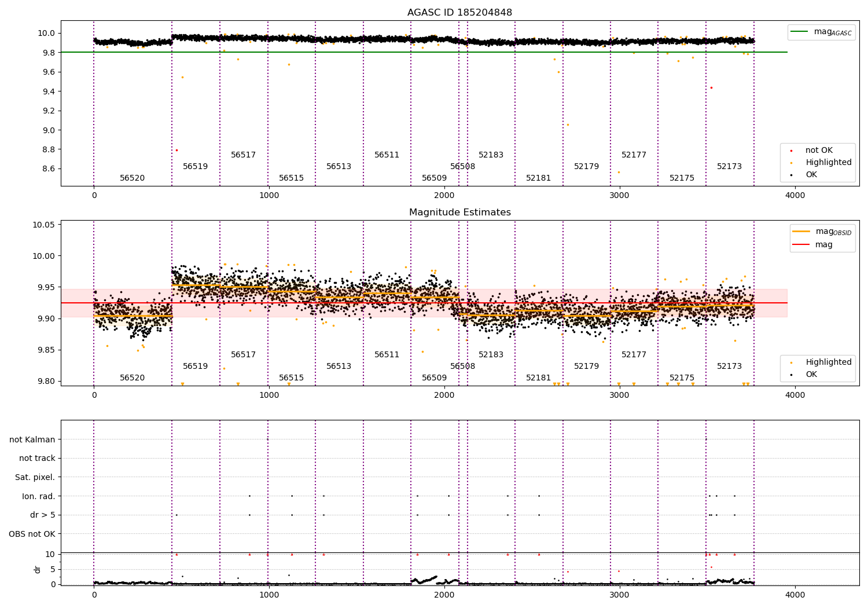Click the '4000' x-axis tick of AGASC ID plot
The image size is (868, 608).
click(x=795, y=196)
